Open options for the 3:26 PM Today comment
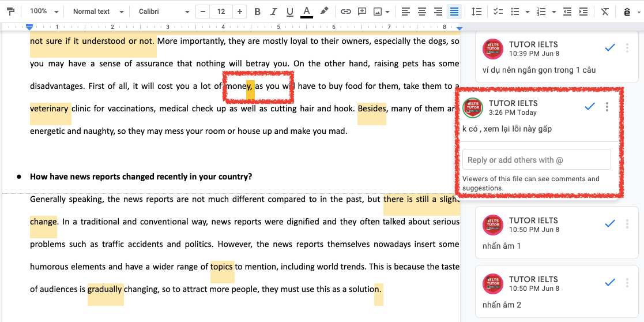This screenshot has height=322, width=644. tap(607, 107)
